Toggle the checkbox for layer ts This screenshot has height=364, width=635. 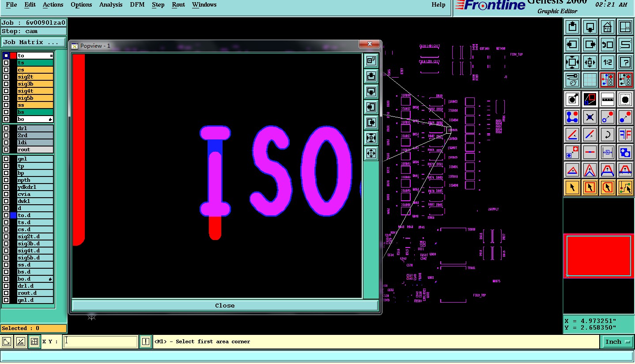pyautogui.click(x=6, y=63)
